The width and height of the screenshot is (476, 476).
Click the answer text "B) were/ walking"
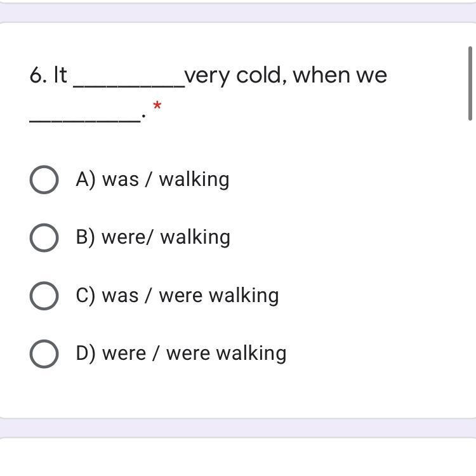[x=153, y=237]
